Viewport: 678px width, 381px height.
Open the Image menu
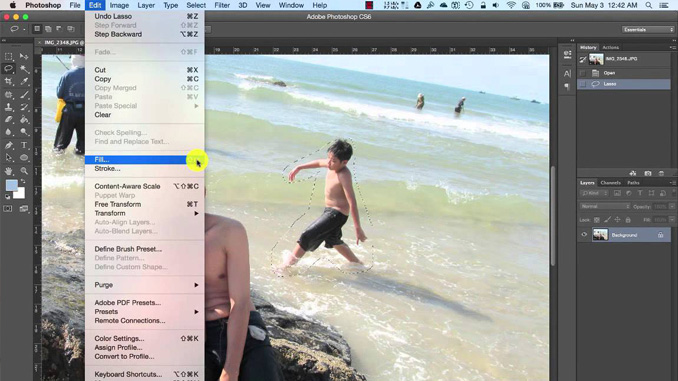(119, 5)
